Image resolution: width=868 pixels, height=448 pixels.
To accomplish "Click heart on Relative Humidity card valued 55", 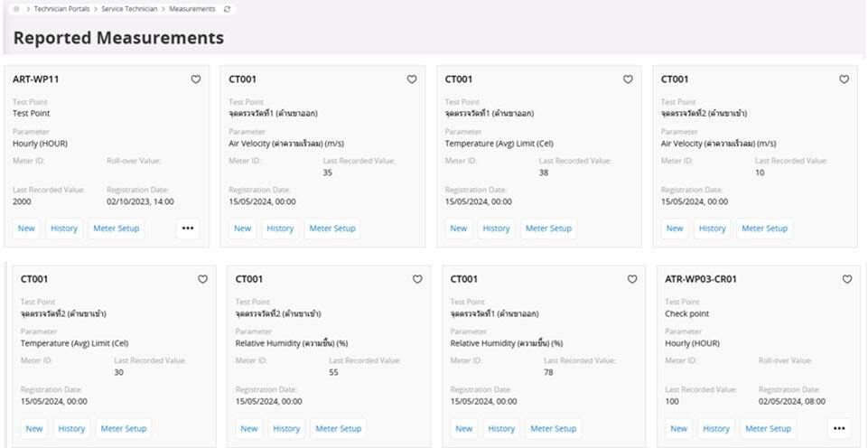I will [417, 280].
